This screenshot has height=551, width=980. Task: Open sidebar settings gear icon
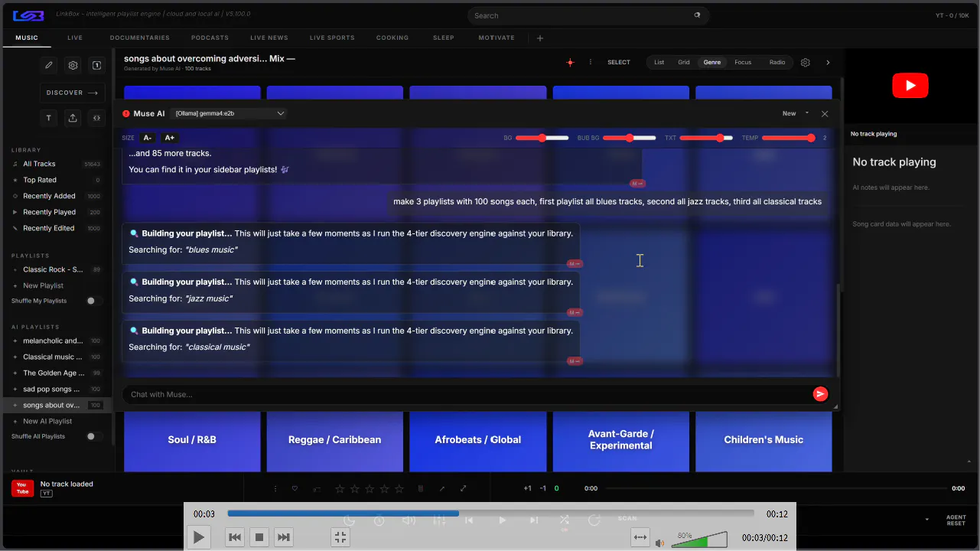[73, 66]
